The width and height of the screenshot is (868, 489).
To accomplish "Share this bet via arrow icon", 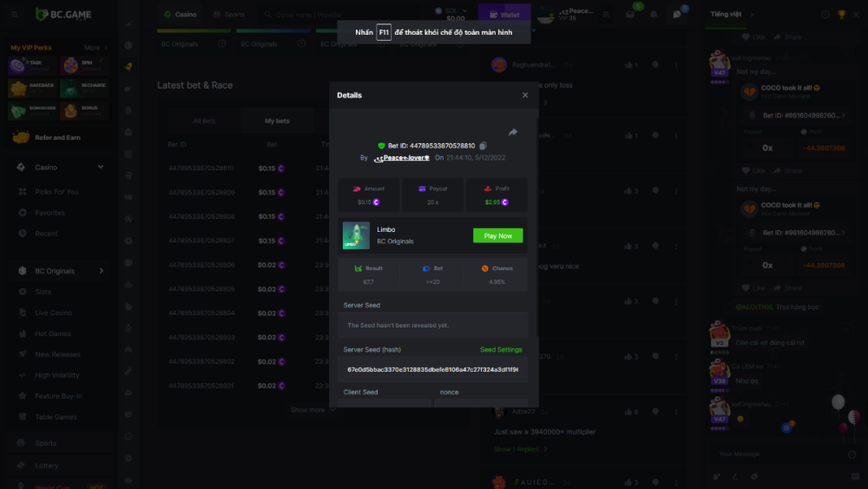I will (x=513, y=132).
